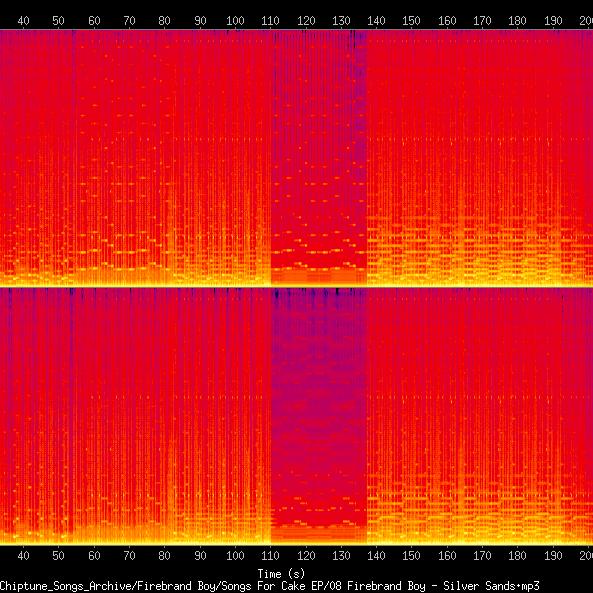Click the 170 second label on top axis
The image size is (593, 593).
tap(482, 21)
